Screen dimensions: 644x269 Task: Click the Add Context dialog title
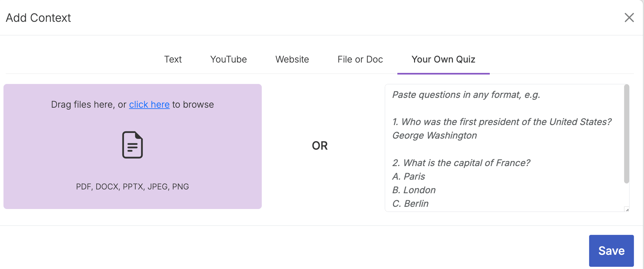coord(38,18)
